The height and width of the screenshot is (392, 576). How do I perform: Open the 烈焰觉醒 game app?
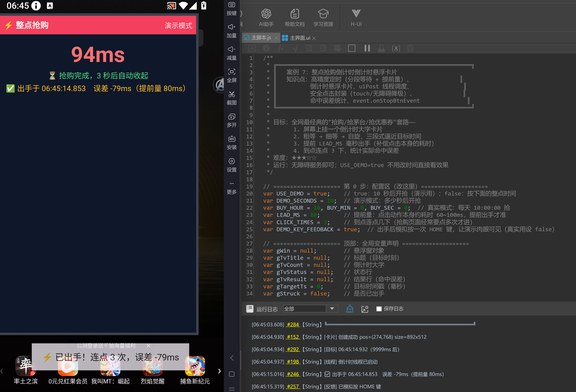tap(152, 370)
